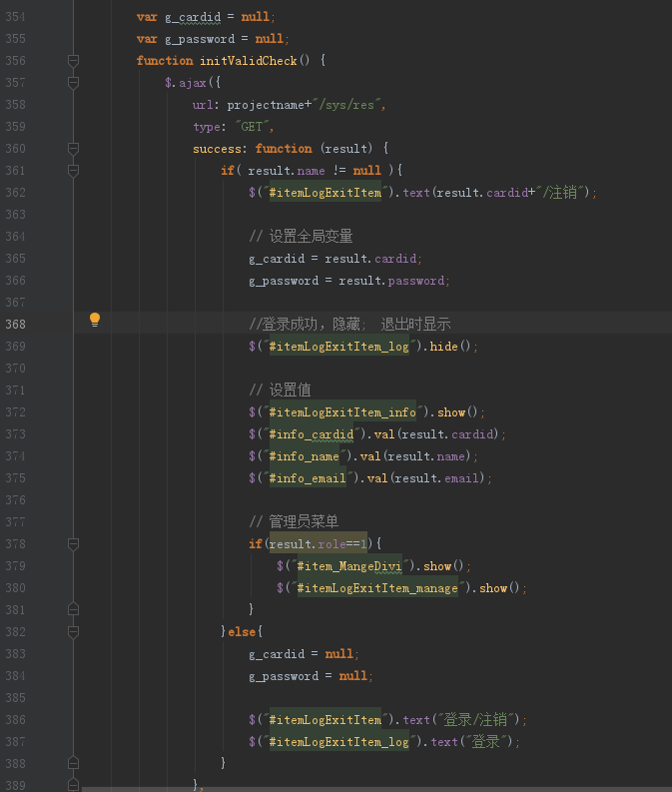Click the "/sys/res" url string
This screenshot has width=672, height=792.
[x=348, y=105]
